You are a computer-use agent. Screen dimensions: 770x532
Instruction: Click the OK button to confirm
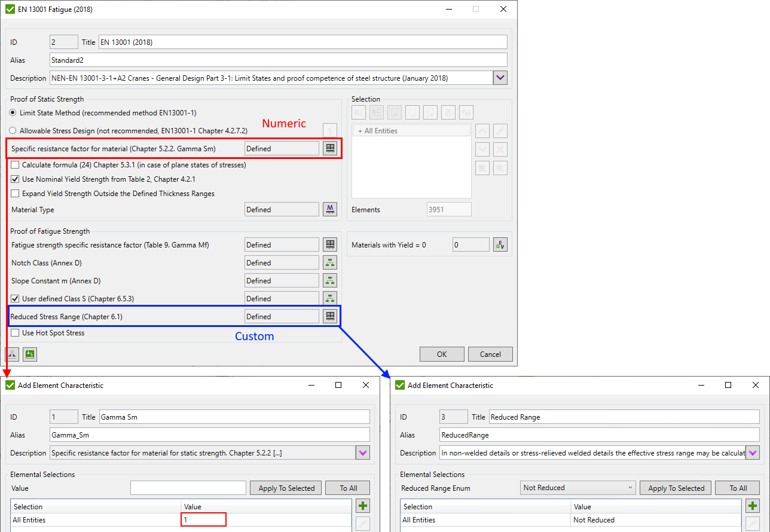[x=442, y=354]
